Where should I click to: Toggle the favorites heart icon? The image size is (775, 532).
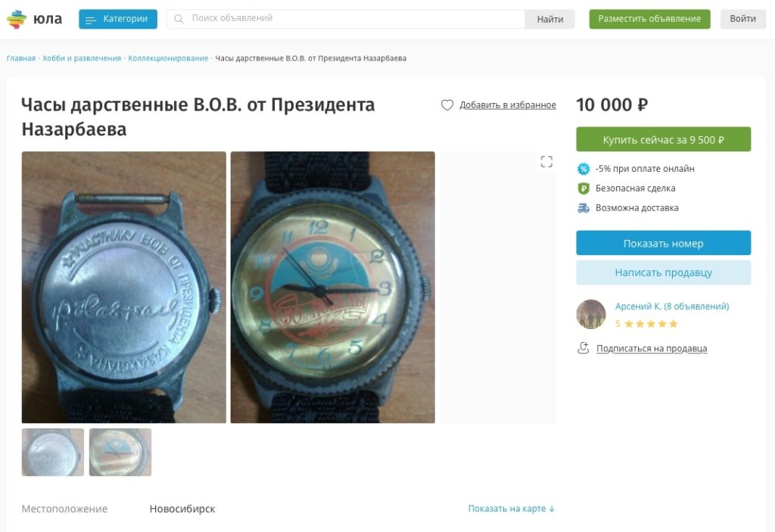(447, 105)
